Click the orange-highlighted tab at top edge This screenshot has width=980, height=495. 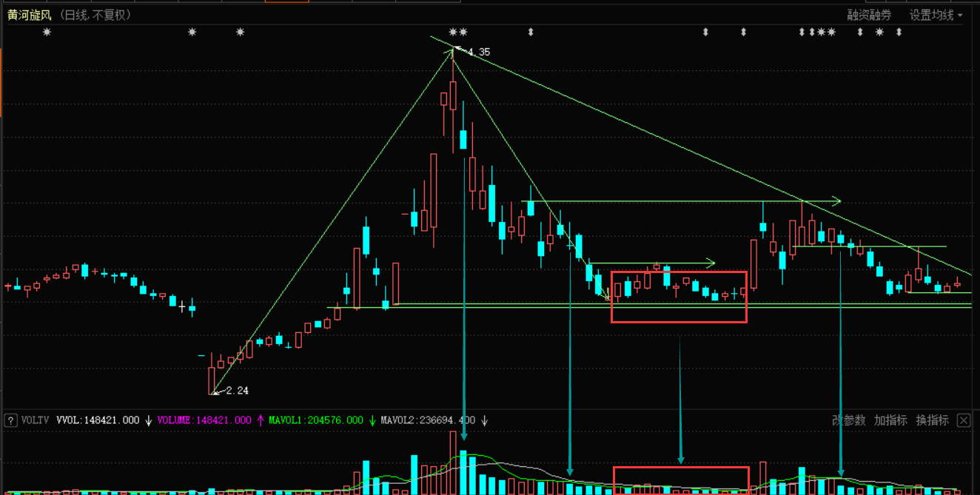point(286,1)
